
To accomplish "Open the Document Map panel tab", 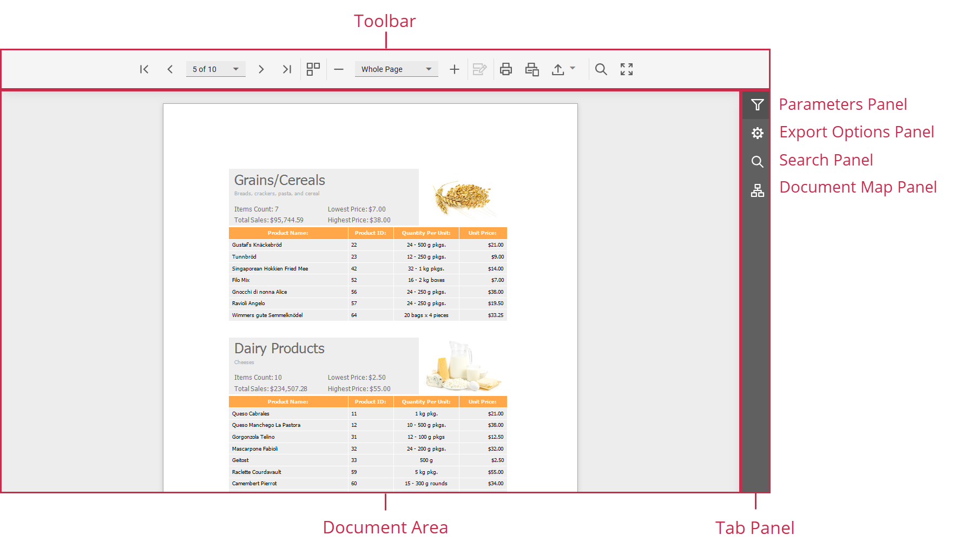I will point(757,190).
